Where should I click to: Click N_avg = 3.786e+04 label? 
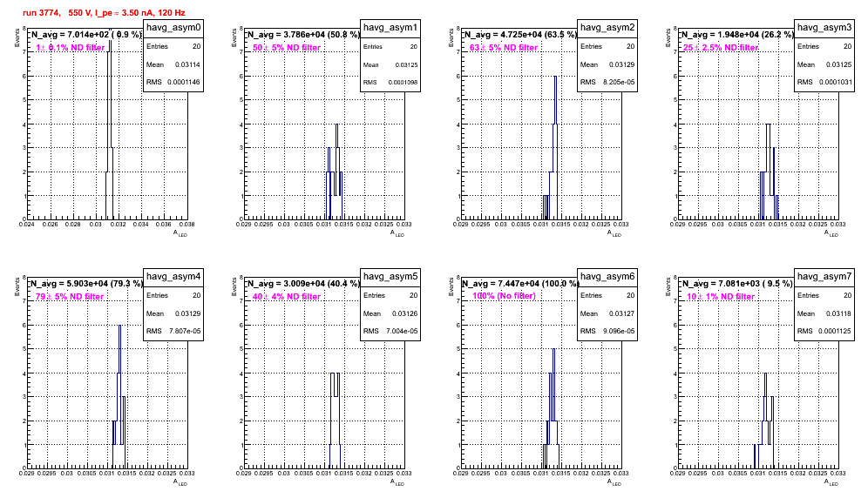click(303, 34)
